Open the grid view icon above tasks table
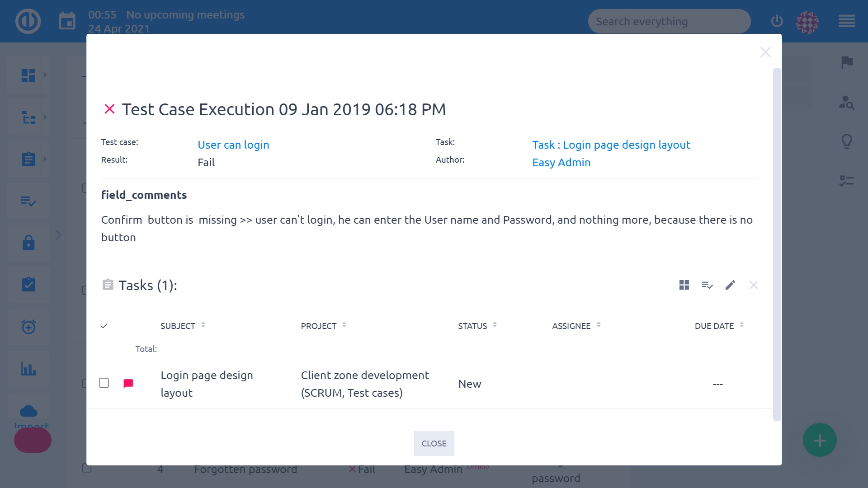The height and width of the screenshot is (488, 868). 684,285
